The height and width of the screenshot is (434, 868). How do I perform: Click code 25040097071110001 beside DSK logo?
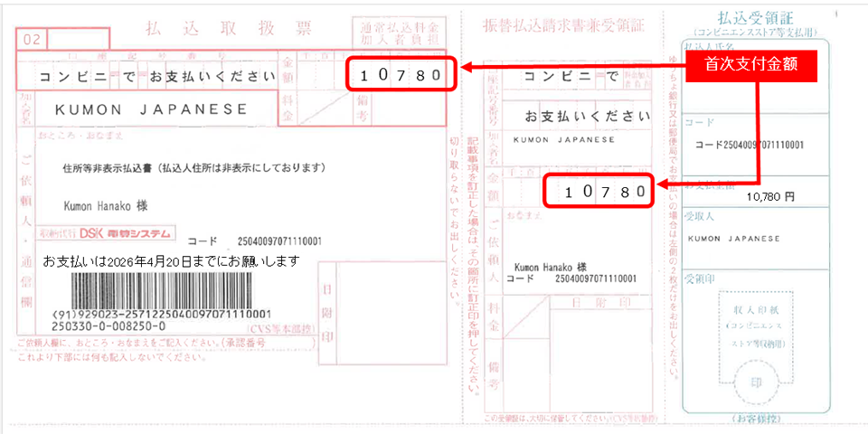pyautogui.click(x=279, y=241)
